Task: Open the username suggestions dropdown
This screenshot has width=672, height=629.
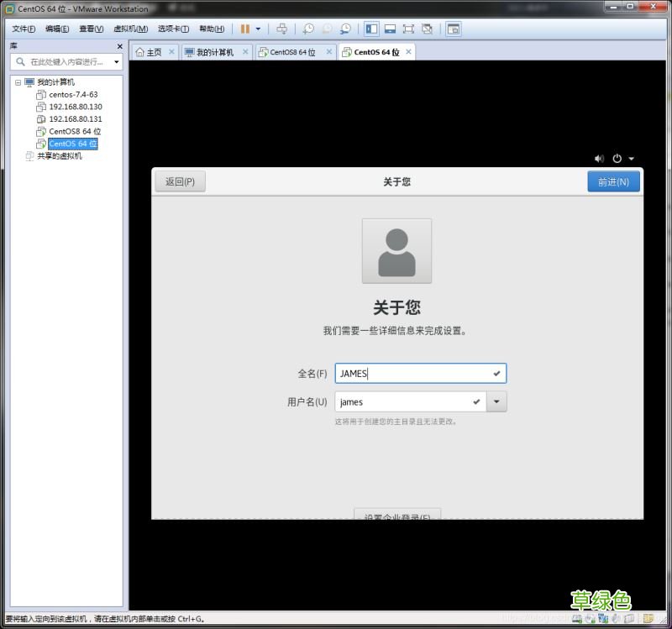Action: [x=496, y=401]
